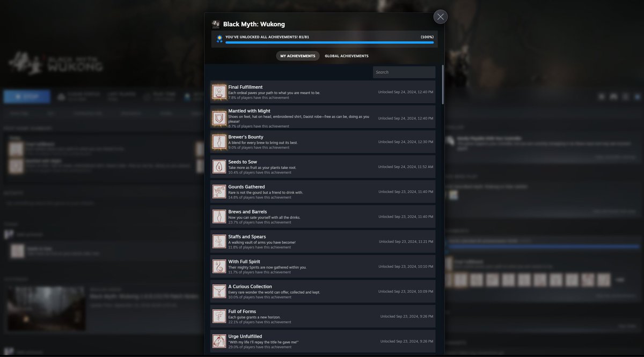Click the A Curious Collection achievement icon
Image resolution: width=644 pixels, height=357 pixels.
(219, 292)
